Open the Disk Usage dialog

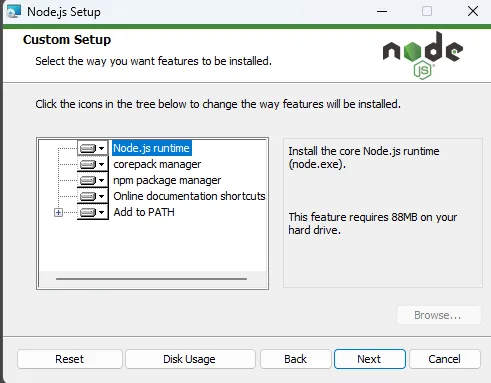coord(190,359)
